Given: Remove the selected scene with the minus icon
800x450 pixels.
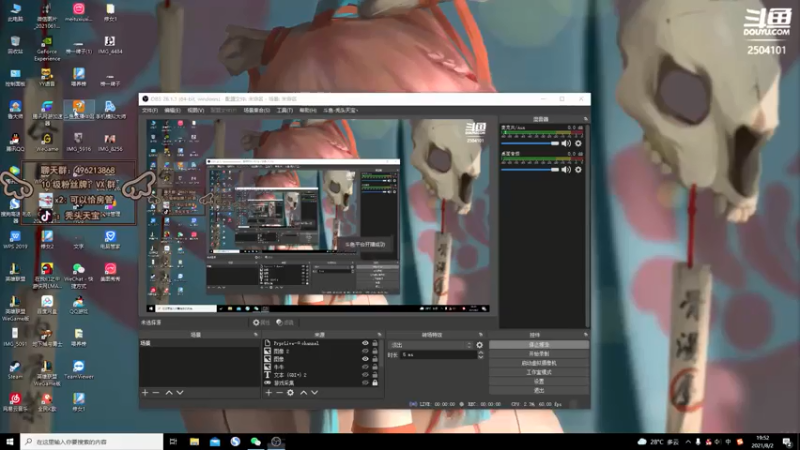Looking at the screenshot, I should pyautogui.click(x=156, y=393).
